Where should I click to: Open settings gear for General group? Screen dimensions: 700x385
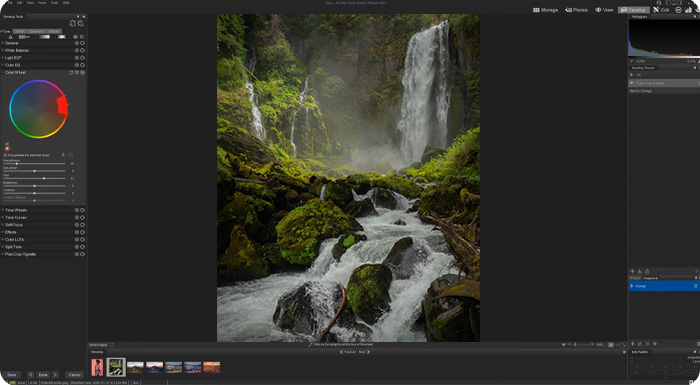(77, 43)
